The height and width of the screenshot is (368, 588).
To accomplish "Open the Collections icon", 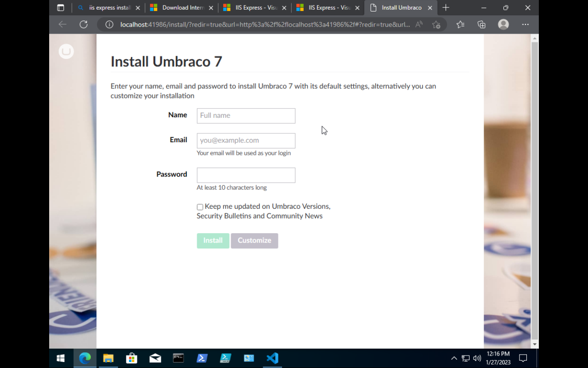I will tap(481, 24).
